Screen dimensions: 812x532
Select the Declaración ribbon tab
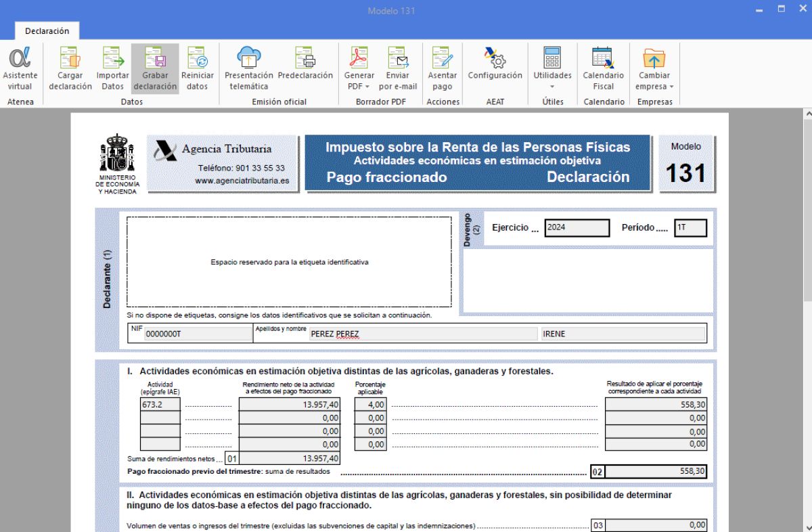[47, 31]
